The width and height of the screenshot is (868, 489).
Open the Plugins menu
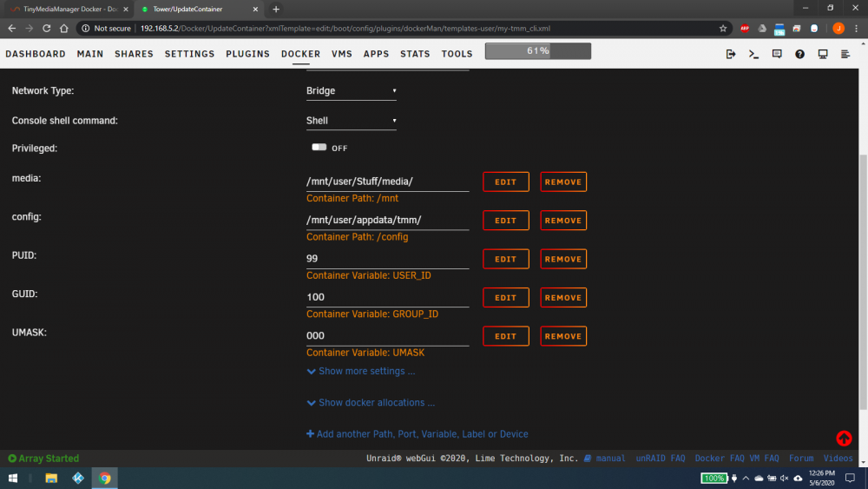click(247, 54)
